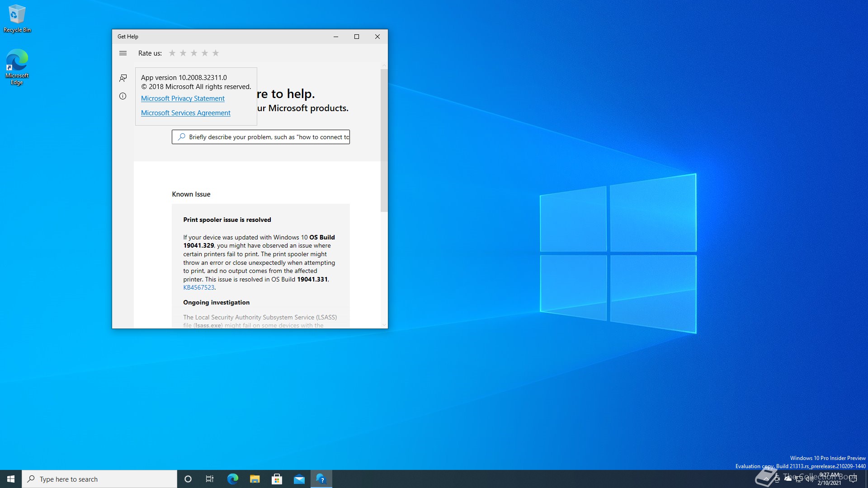Viewport: 868px width, 488px height.
Task: Open the volume speaker tray icon
Action: pyautogui.click(x=810, y=479)
